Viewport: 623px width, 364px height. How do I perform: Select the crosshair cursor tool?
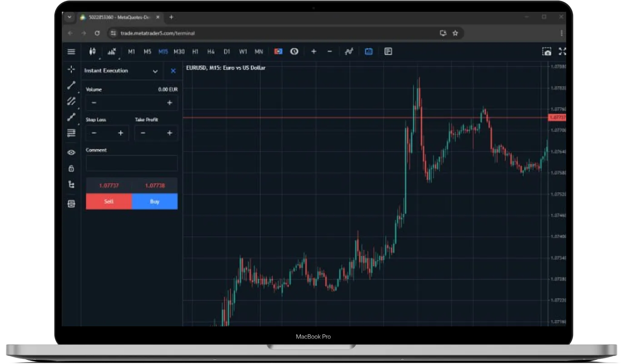tap(71, 70)
